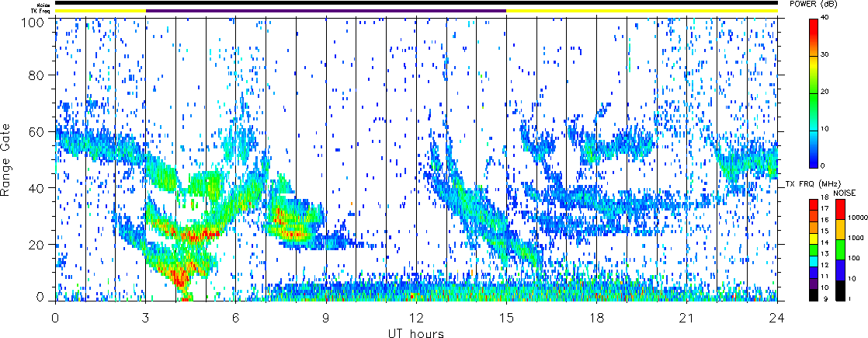Click the 16 label on the TX FRQ scale

point(825,221)
